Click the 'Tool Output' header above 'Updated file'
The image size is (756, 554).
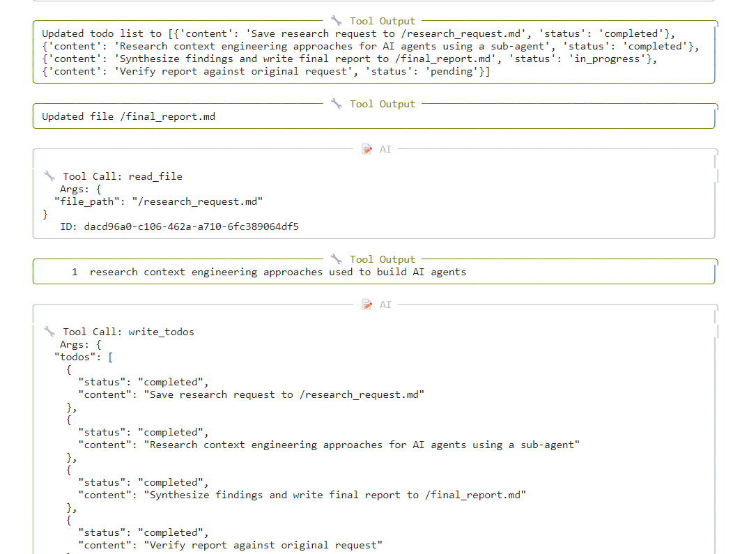pos(383,104)
